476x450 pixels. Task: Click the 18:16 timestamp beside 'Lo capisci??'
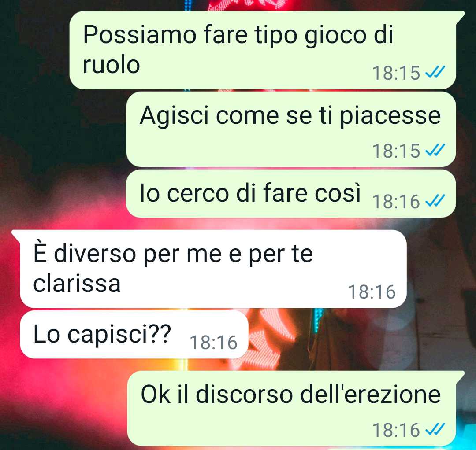tap(214, 343)
